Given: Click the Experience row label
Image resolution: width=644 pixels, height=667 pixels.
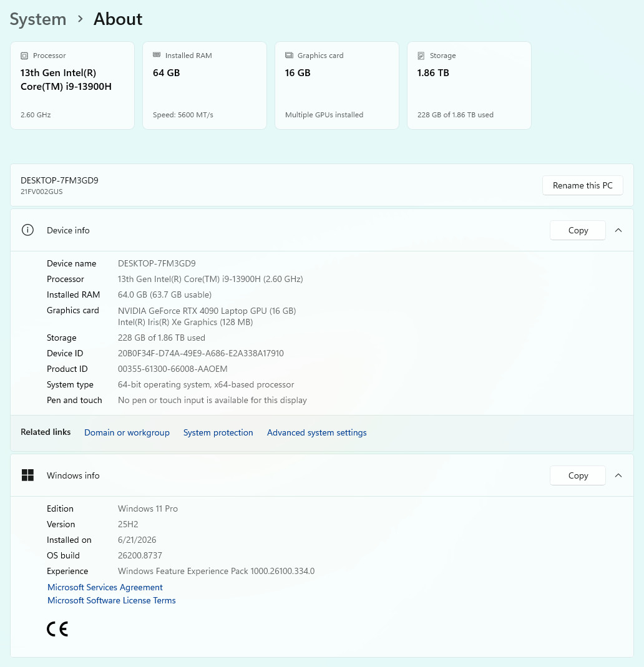Looking at the screenshot, I should coord(67,571).
